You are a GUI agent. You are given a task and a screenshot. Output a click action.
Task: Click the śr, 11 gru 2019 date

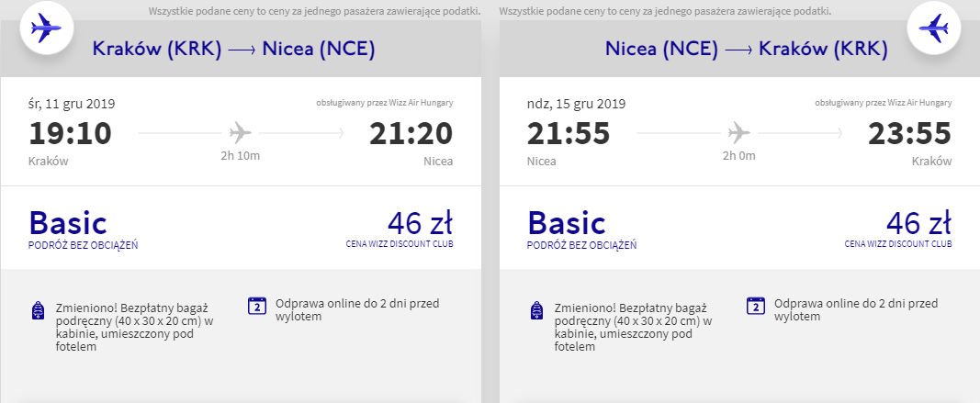point(72,103)
